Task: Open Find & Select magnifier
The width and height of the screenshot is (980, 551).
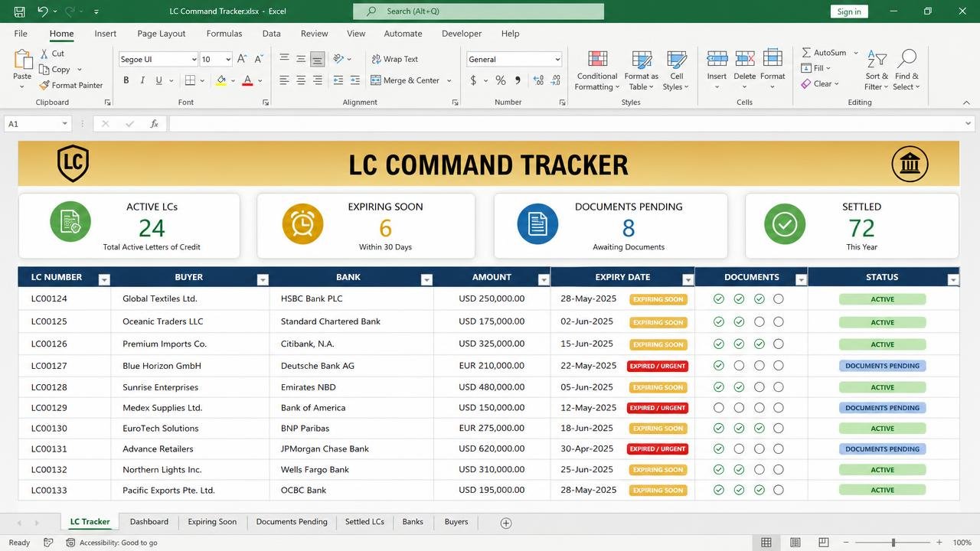Action: tap(907, 70)
